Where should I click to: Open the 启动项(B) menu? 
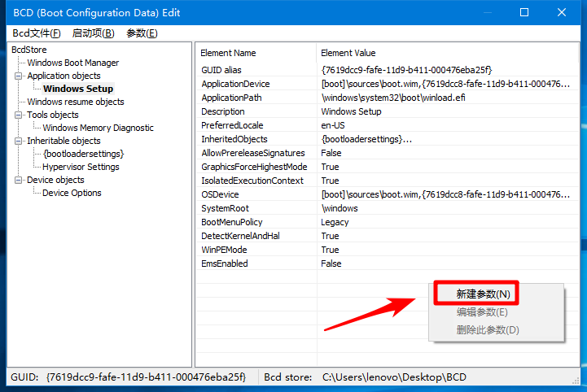[x=94, y=33]
